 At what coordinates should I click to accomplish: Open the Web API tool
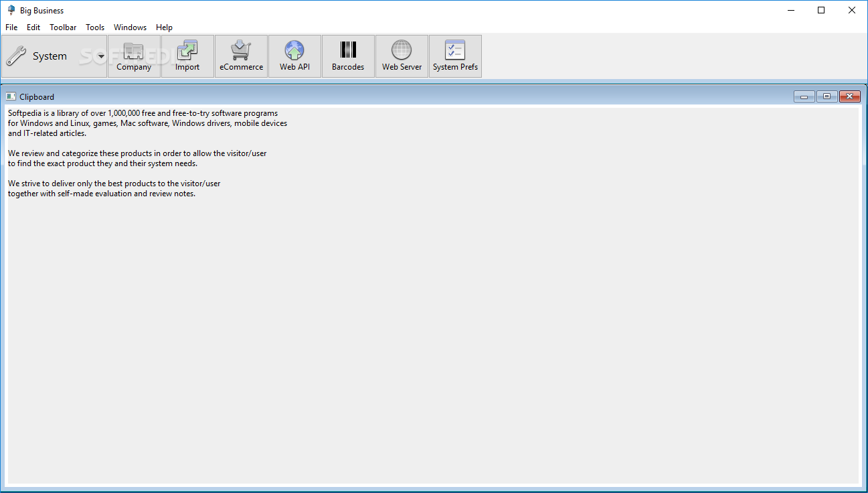tap(294, 56)
